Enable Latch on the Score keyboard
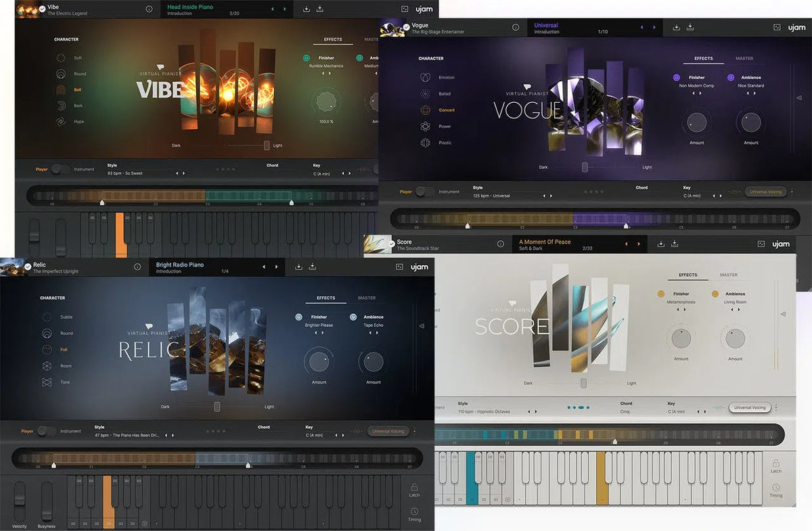812x531 pixels. pos(775,467)
